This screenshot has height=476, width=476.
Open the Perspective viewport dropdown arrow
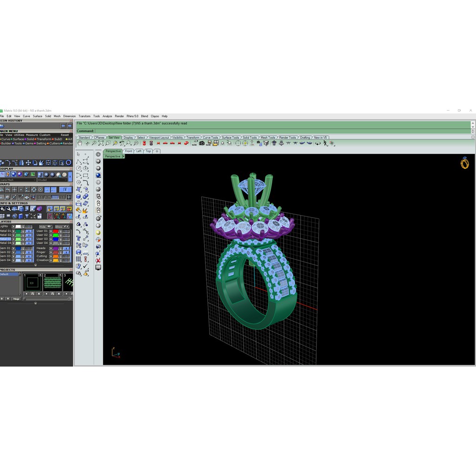[x=123, y=157]
